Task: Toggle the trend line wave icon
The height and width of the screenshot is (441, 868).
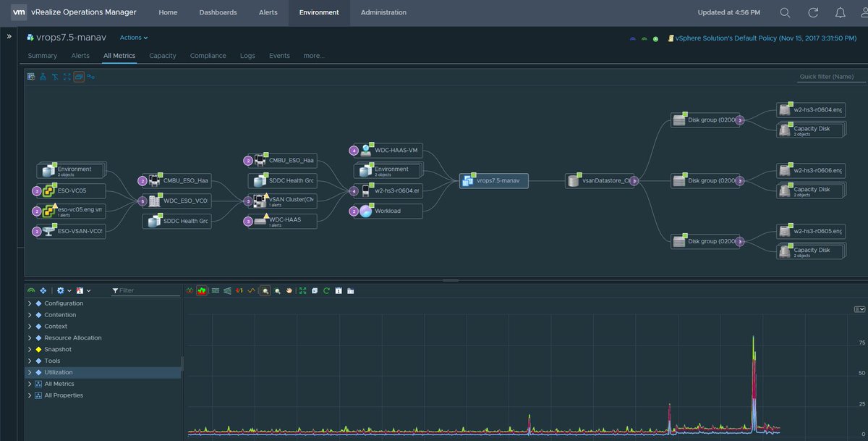Action: point(252,290)
